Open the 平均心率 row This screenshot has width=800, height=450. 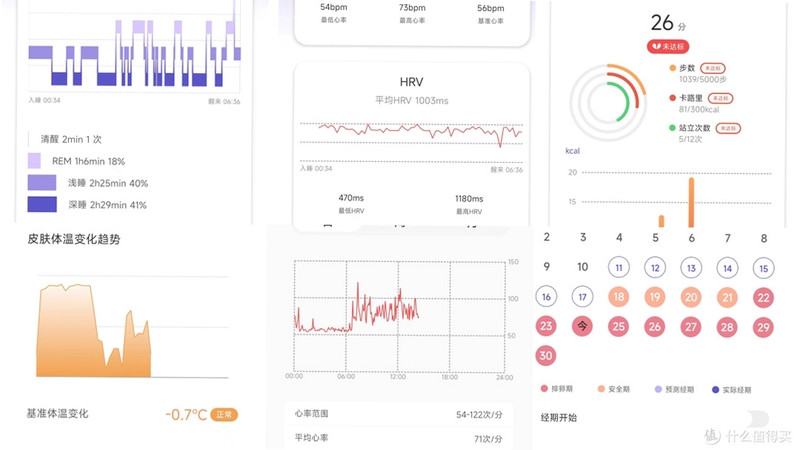pos(399,438)
